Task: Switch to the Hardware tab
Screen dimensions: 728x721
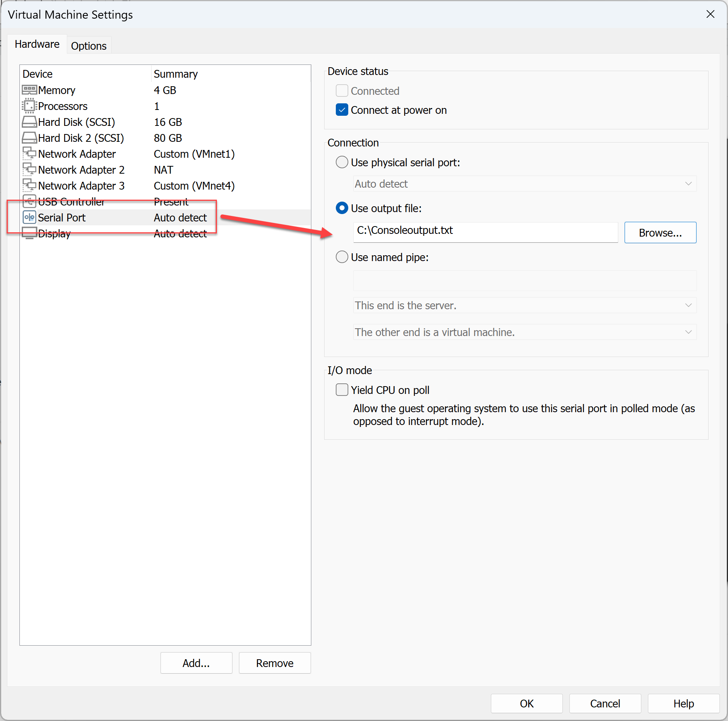Action: point(37,44)
